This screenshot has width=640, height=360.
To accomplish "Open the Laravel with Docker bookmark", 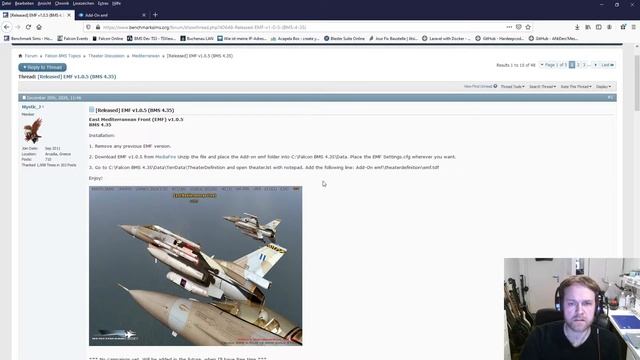I will (446, 38).
